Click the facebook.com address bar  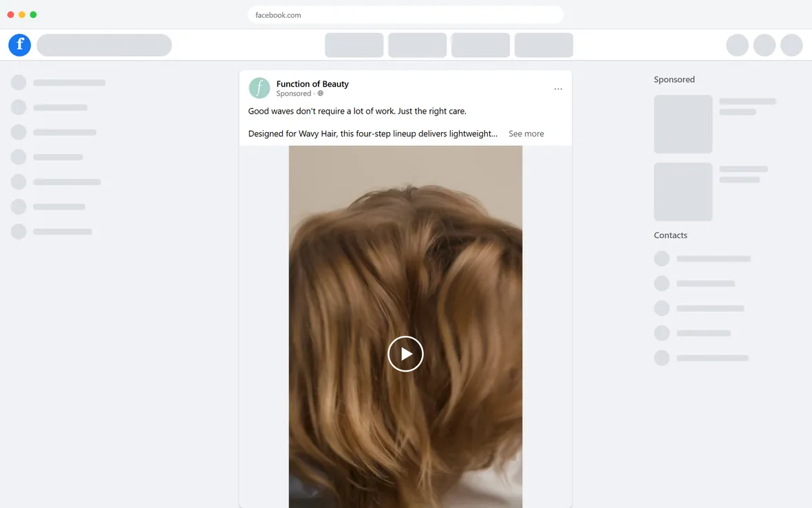coord(405,15)
